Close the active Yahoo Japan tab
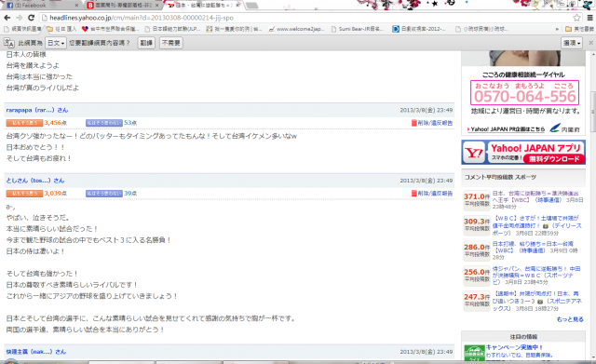This screenshot has height=364, width=596. click(x=238, y=6)
